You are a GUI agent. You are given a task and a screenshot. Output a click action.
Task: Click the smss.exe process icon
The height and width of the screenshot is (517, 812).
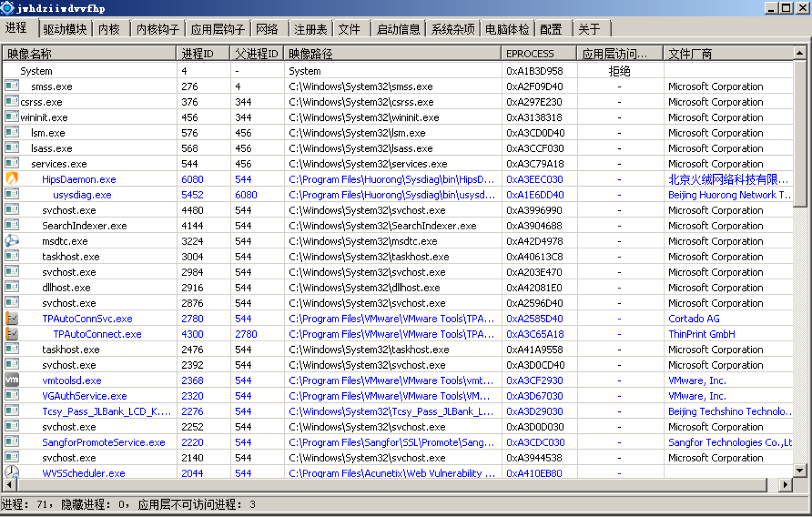point(12,86)
